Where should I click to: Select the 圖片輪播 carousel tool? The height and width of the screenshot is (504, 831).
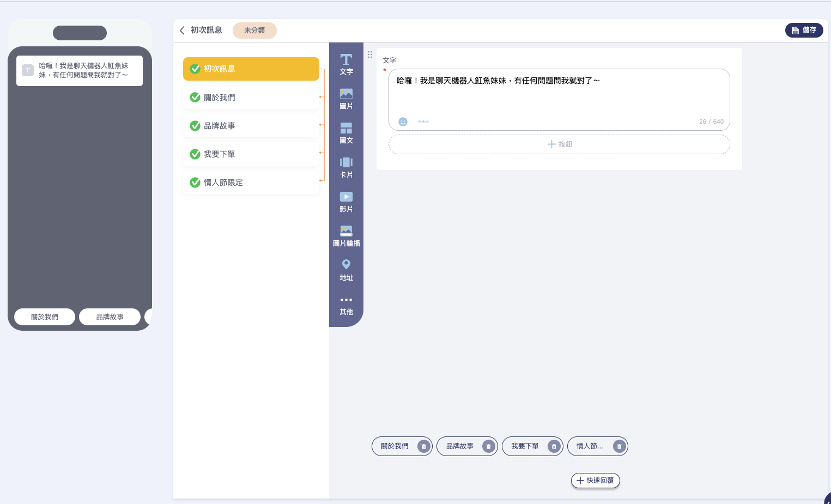pyautogui.click(x=346, y=236)
